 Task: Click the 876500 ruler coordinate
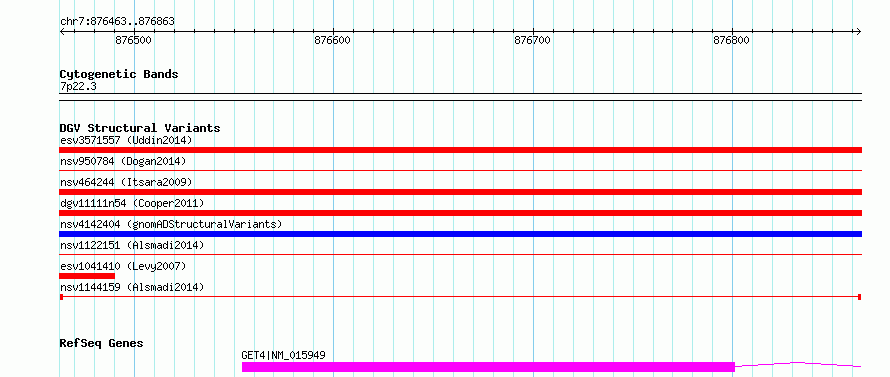[x=133, y=40]
